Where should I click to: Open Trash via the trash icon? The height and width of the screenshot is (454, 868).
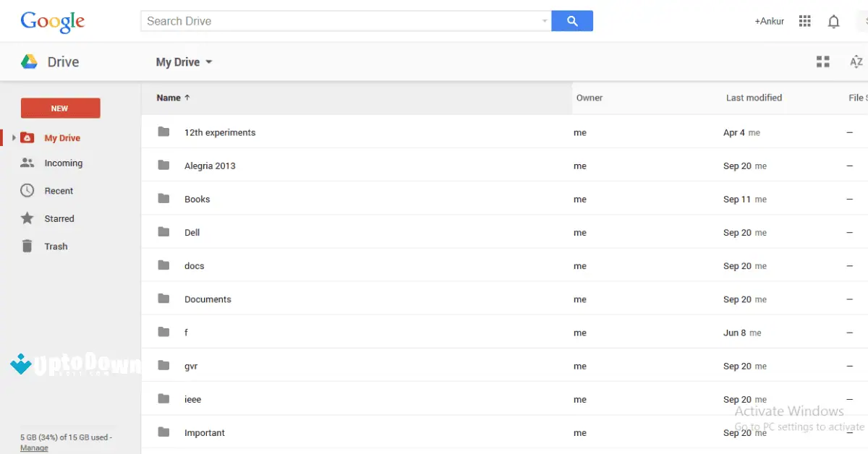26,246
